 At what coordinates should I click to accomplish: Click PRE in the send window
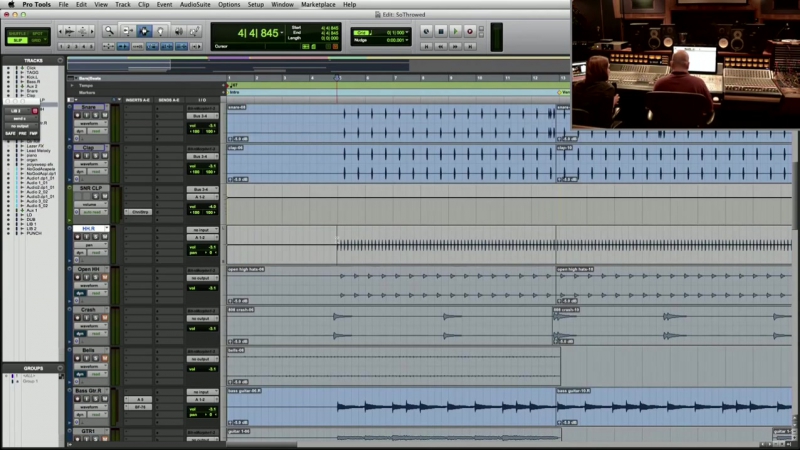coord(22,134)
